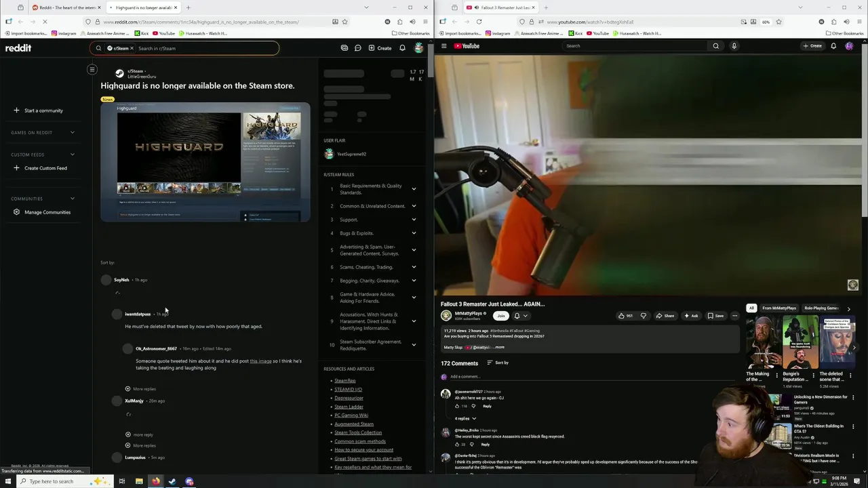Image resolution: width=868 pixels, height=488 pixels.
Task: Open YouTube notification bell dropdown for MrMattyPlays
Action: (x=519, y=316)
